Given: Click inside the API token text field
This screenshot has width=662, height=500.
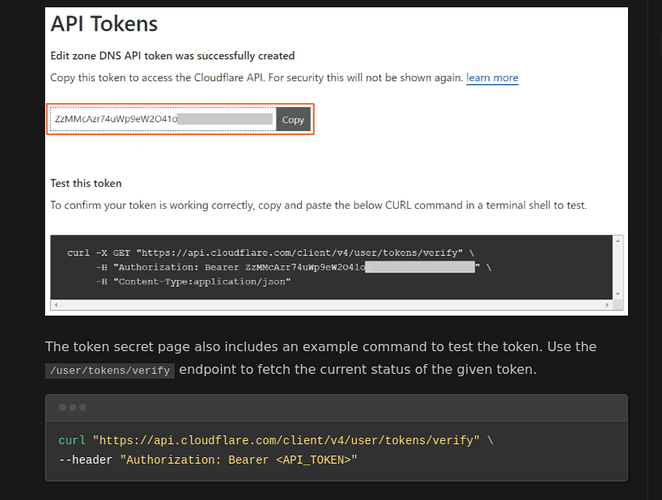Looking at the screenshot, I should (163, 119).
